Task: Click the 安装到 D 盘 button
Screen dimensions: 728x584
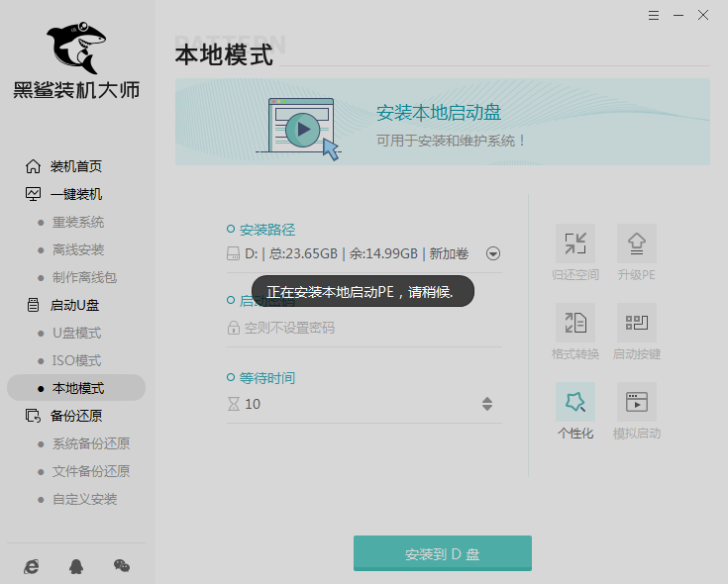Action: 442,554
